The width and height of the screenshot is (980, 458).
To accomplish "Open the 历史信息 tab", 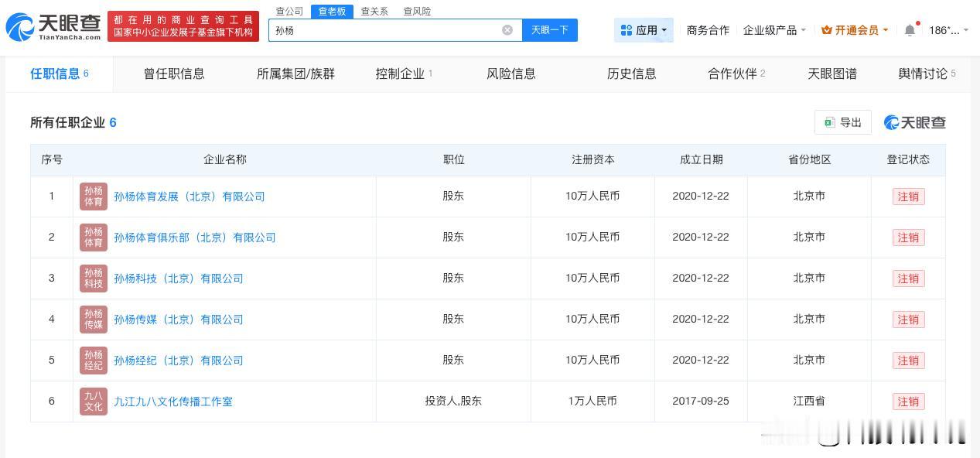I will tap(632, 74).
